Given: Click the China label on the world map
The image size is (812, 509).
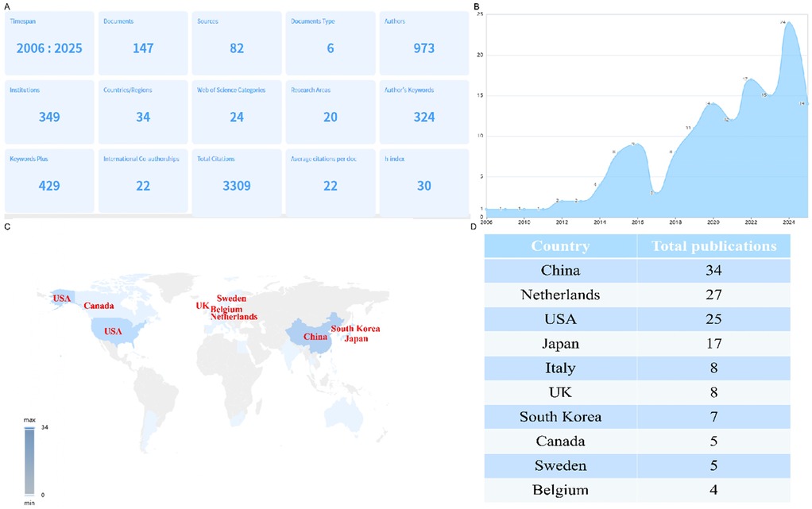Looking at the screenshot, I should [x=315, y=337].
